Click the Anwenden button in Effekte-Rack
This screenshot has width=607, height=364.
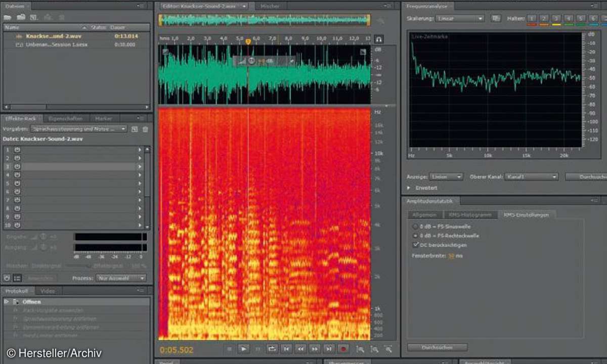point(41,278)
